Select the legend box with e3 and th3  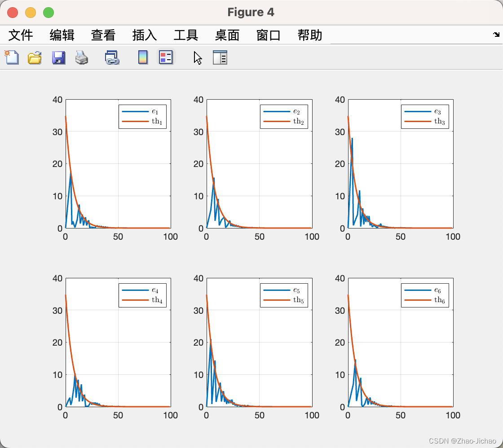(425, 117)
